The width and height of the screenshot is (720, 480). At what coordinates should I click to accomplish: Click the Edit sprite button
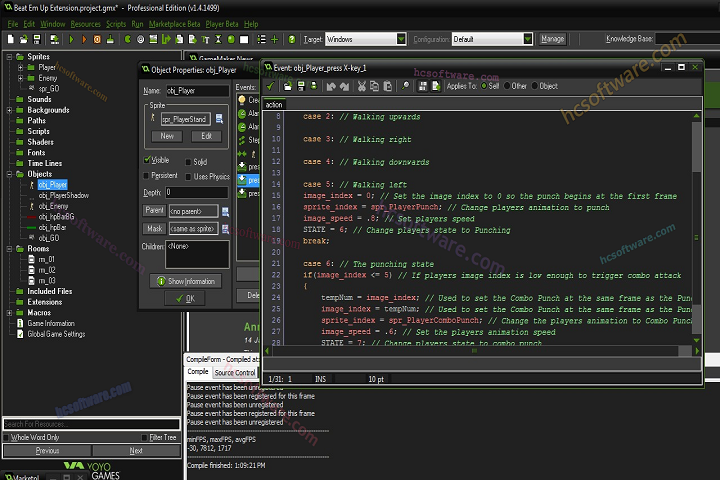coord(206,136)
